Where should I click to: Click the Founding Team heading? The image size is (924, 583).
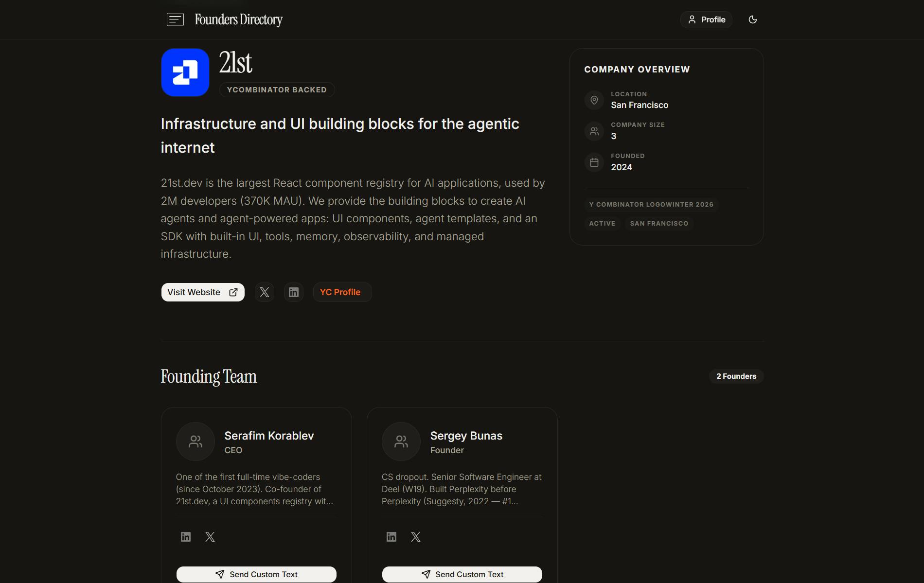click(209, 377)
